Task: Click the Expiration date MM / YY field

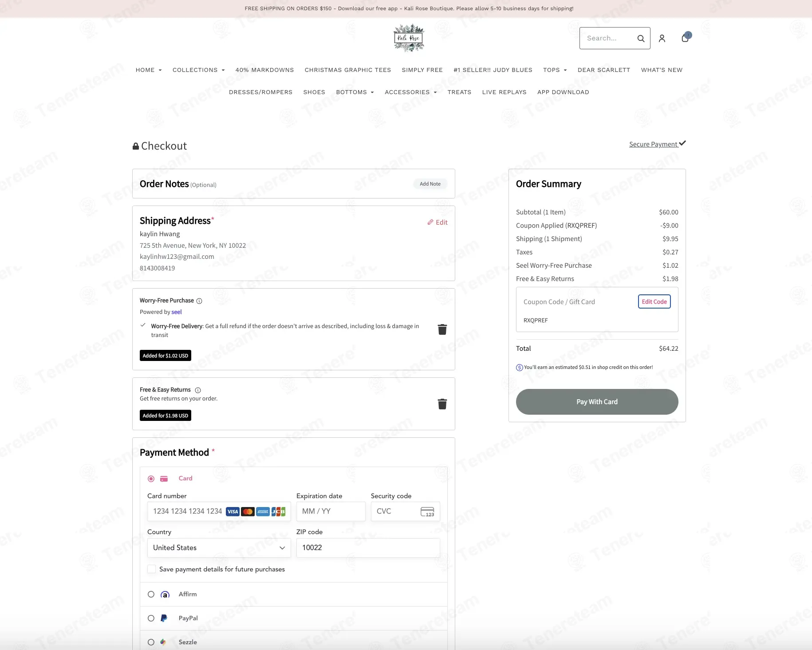Action: [331, 511]
